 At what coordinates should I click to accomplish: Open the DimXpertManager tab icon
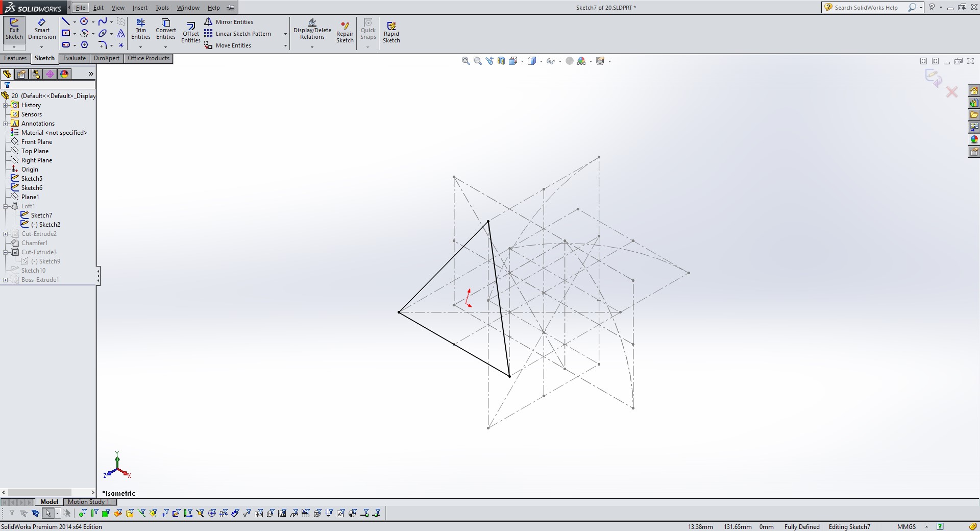tap(50, 74)
